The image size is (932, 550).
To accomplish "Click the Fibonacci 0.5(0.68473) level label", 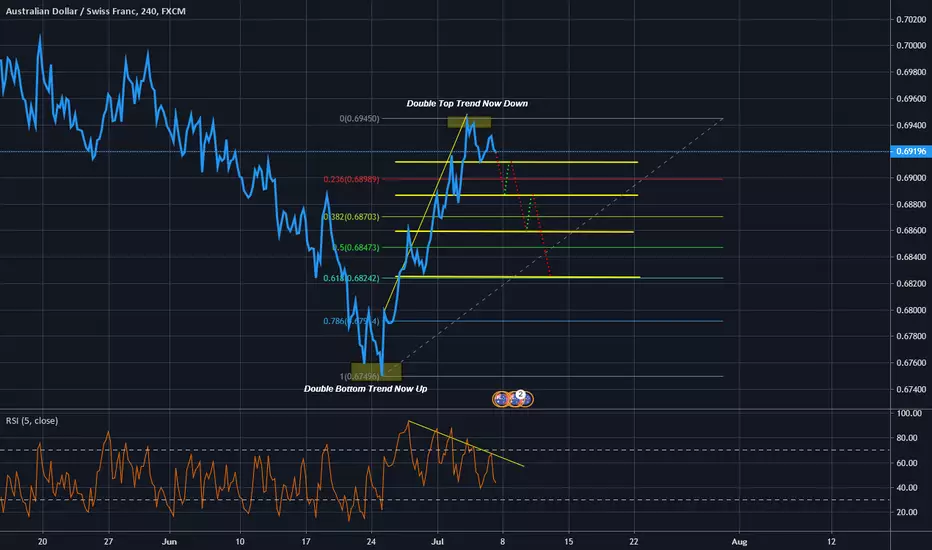I will click(355, 247).
